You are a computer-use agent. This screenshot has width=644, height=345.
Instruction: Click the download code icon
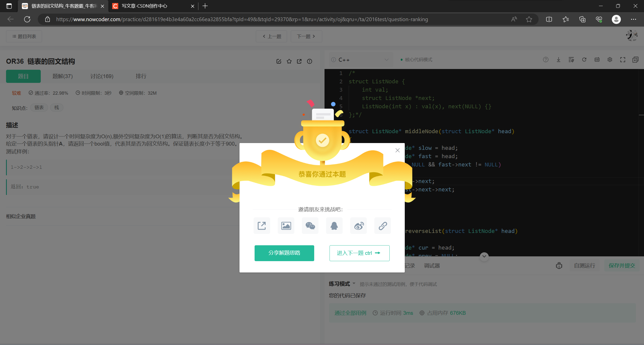tap(558, 60)
